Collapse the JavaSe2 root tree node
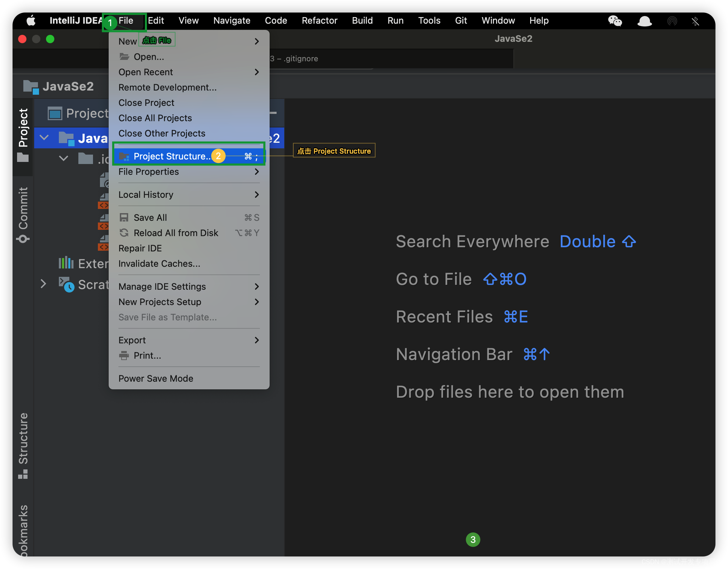Viewport: 728px width, 569px height. (x=44, y=138)
